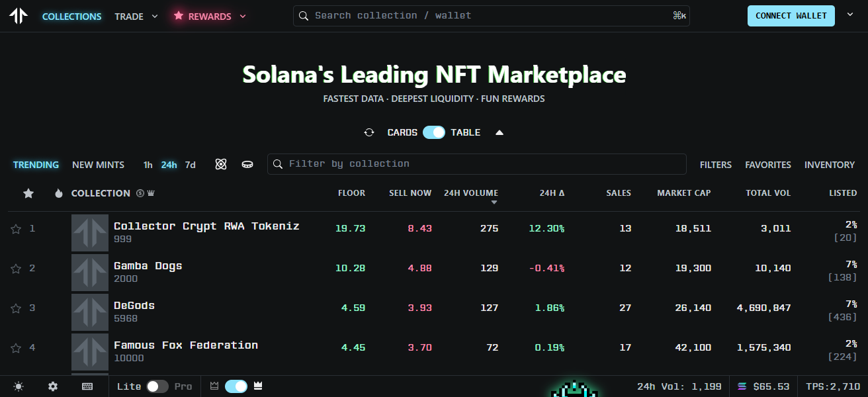Favorite DeGods with its star

[x=16, y=308]
